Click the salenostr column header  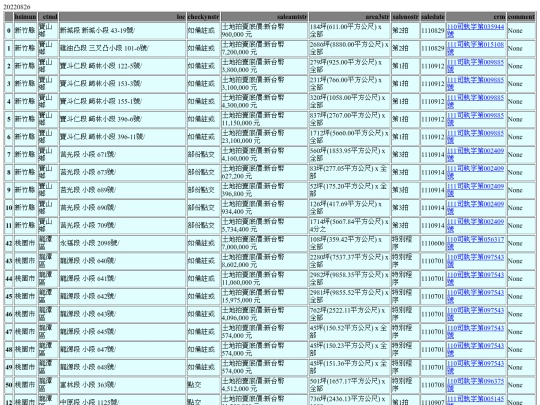405,17
